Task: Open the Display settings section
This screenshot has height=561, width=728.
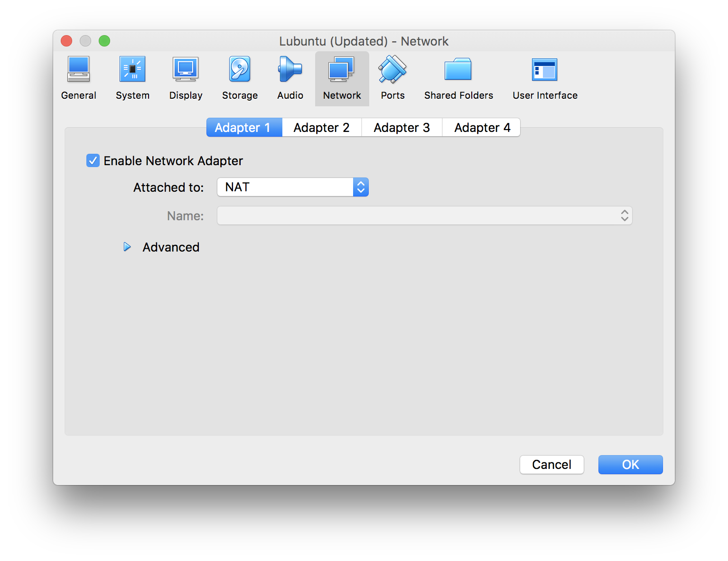Action: click(186, 79)
